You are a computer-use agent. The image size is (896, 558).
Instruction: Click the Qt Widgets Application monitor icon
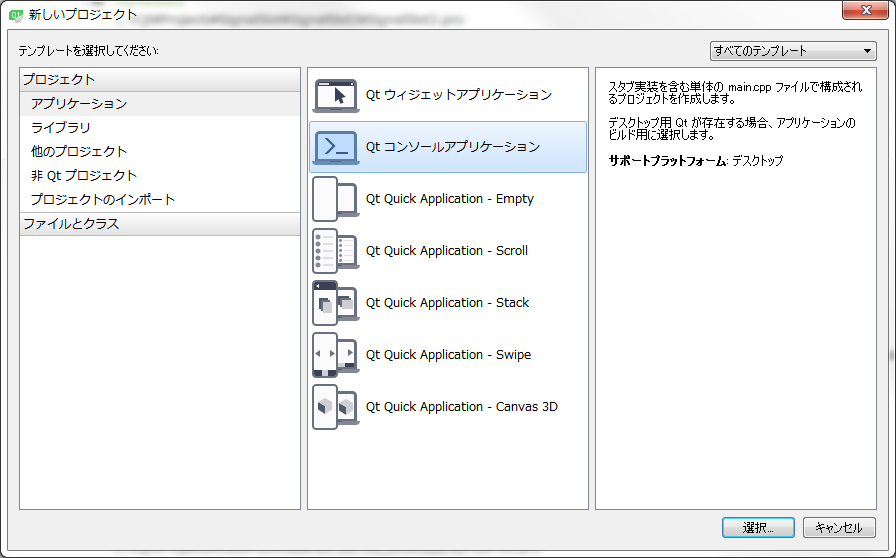(x=336, y=95)
